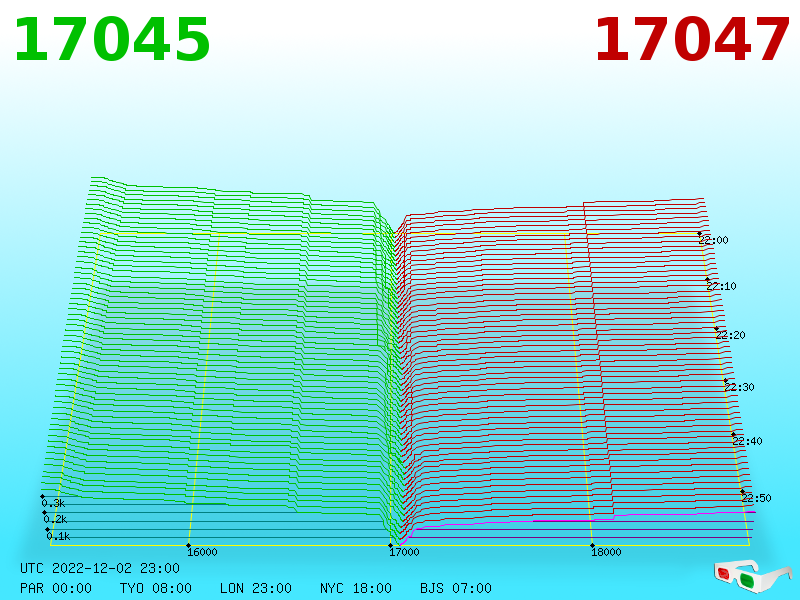Select the 22:20 time marker

click(x=730, y=335)
